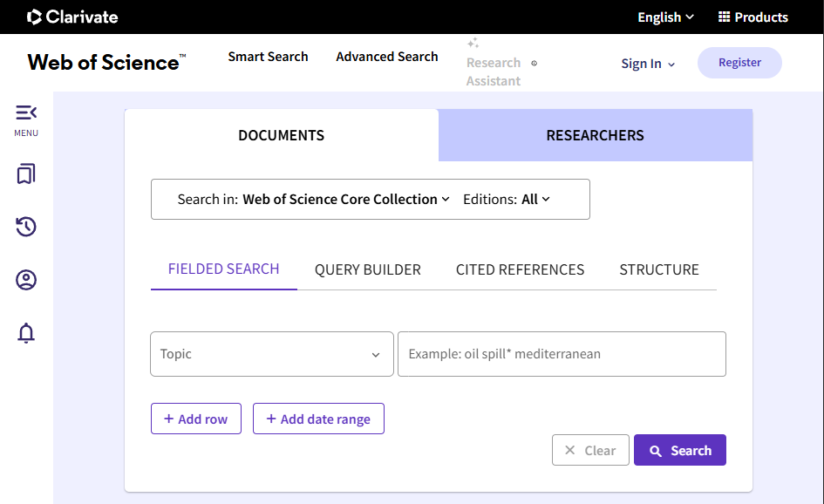Select the QUERY BUILDER tab
Image resolution: width=824 pixels, height=504 pixels.
(x=367, y=269)
